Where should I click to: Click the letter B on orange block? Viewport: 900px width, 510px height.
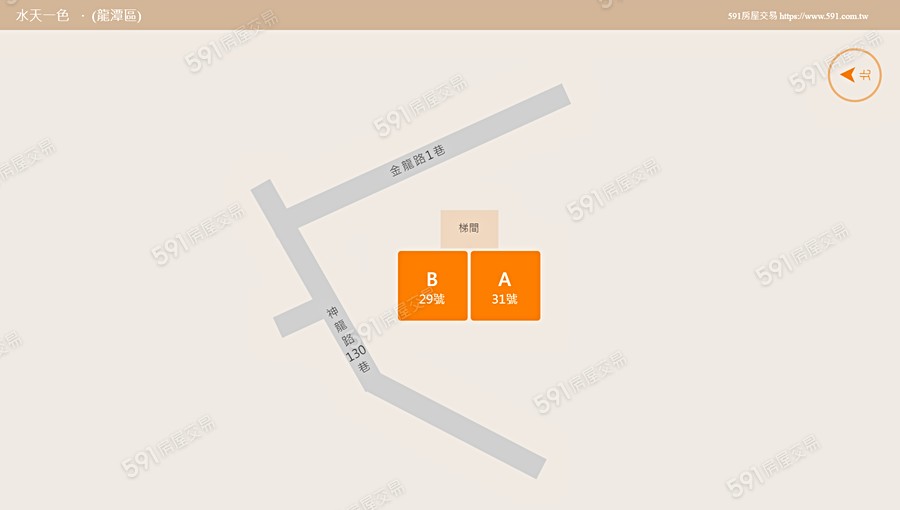pyautogui.click(x=432, y=279)
